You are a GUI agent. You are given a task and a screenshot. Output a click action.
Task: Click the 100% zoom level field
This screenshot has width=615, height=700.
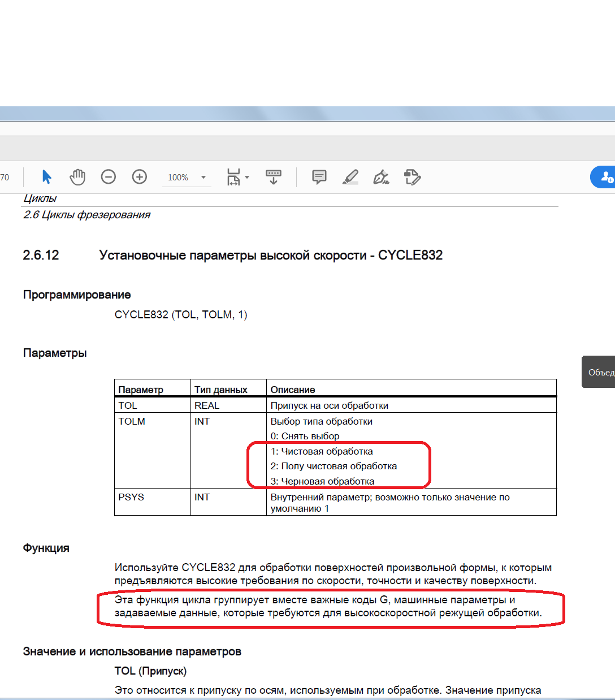178,178
